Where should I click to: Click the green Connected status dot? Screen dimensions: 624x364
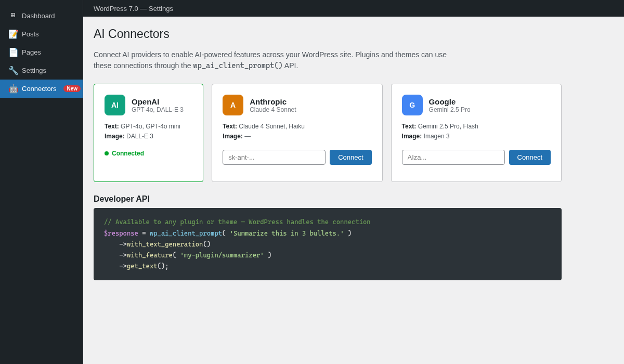107,153
